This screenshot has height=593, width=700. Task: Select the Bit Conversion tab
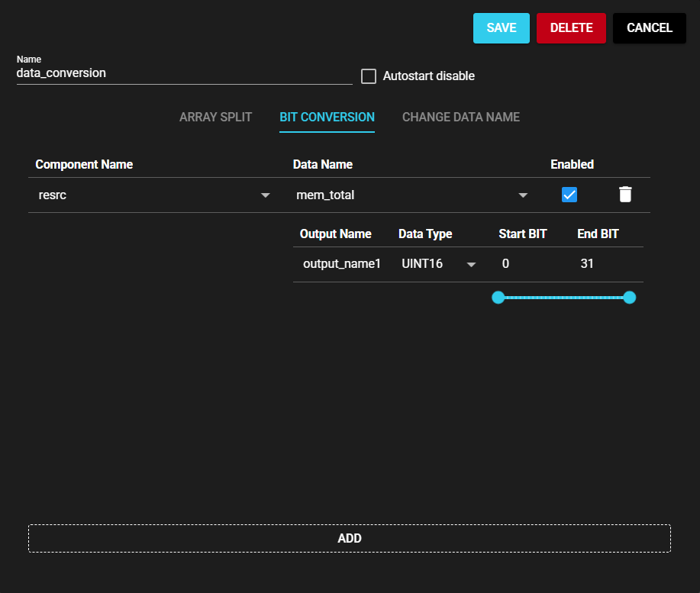[x=327, y=118]
